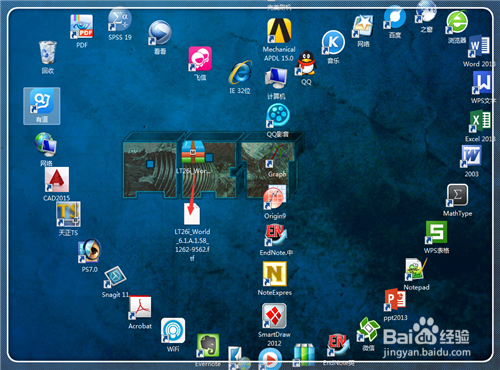Open the 网络 star photo shortcut at top
Image resolution: width=500 pixels, height=370 pixels.
tap(363, 26)
